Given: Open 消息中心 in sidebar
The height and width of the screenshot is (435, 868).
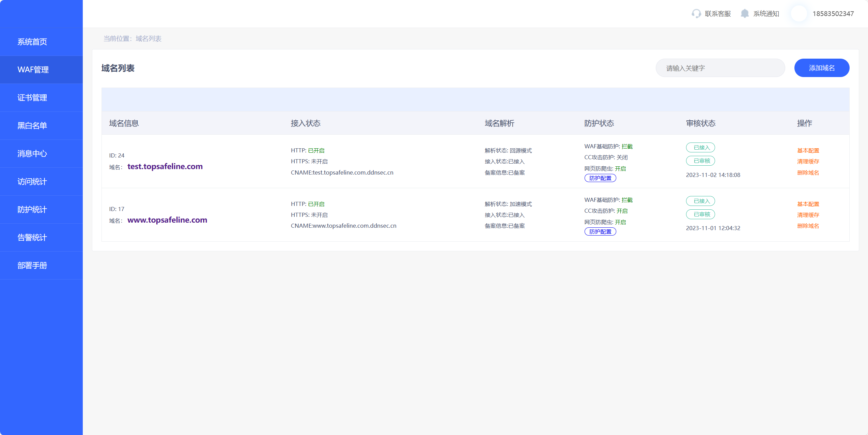Looking at the screenshot, I should (32, 153).
